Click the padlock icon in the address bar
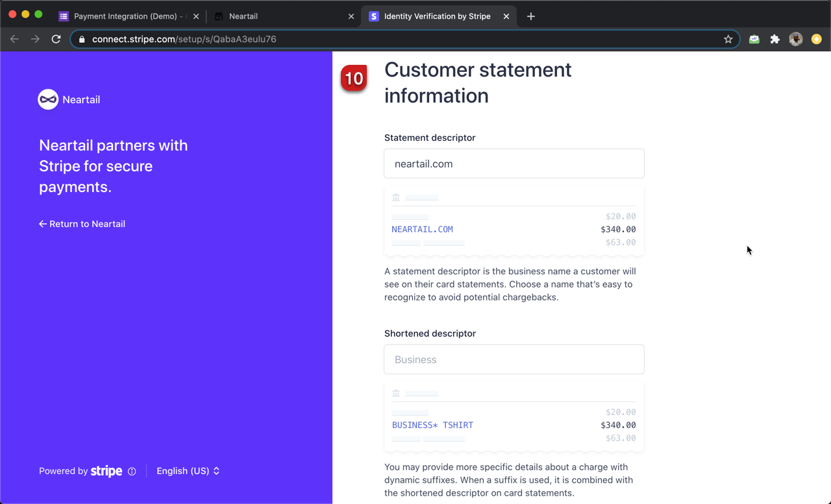This screenshot has width=831, height=504. tap(82, 39)
